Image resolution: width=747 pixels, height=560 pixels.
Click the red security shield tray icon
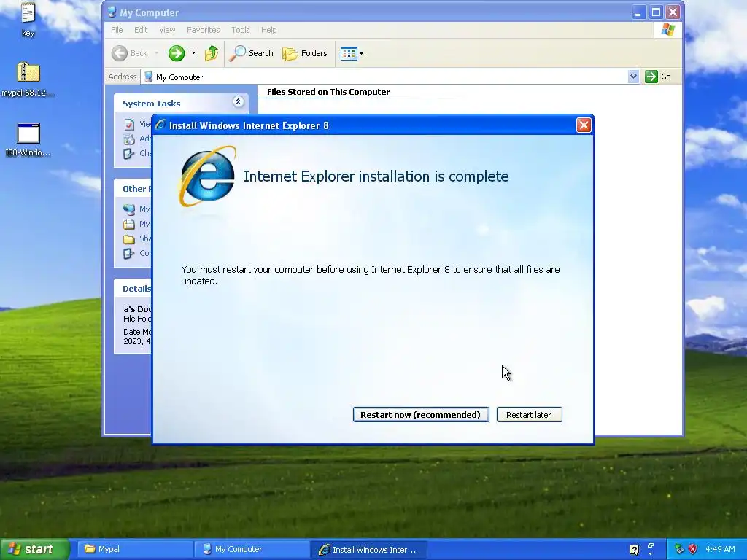pos(693,549)
